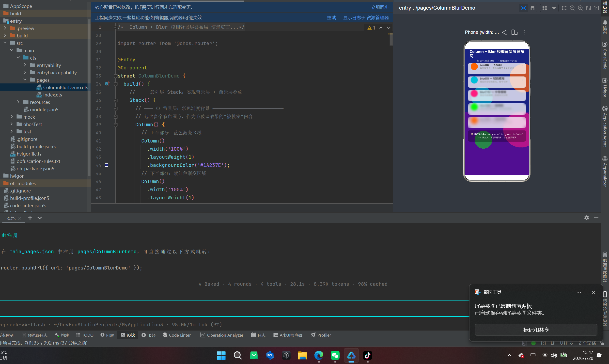
Task: Zoom out the previewer
Action: (572, 8)
